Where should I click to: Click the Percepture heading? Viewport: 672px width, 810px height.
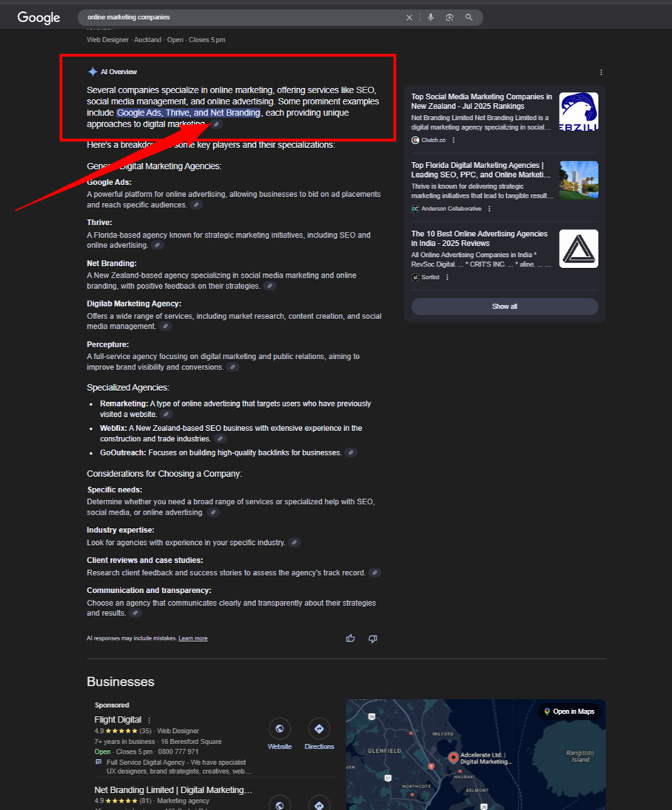click(x=107, y=344)
